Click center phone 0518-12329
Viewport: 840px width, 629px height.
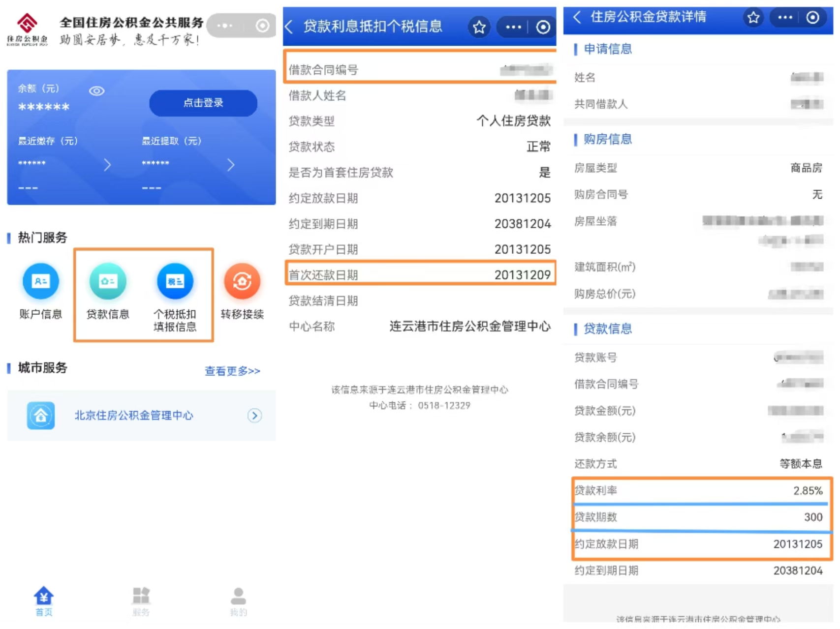pos(444,405)
